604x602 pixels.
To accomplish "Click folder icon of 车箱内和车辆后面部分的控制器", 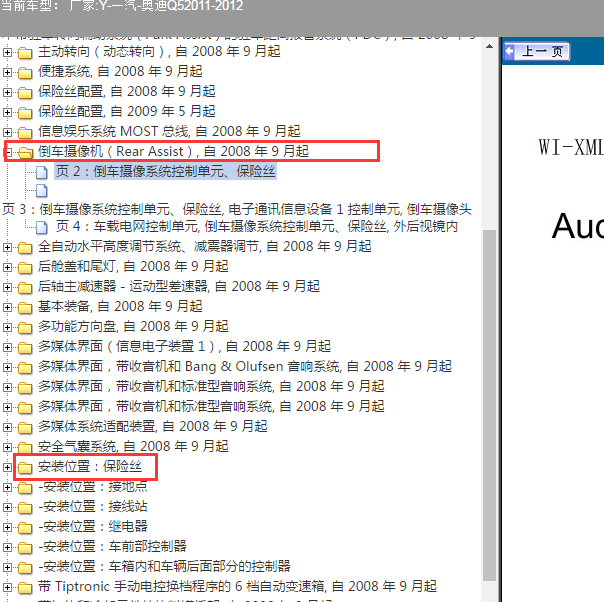I will point(25,568).
